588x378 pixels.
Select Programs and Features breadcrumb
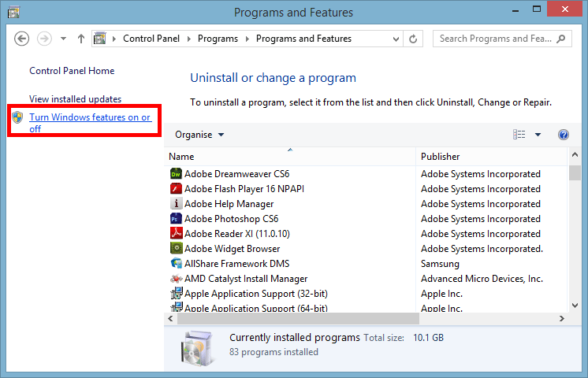[303, 39]
